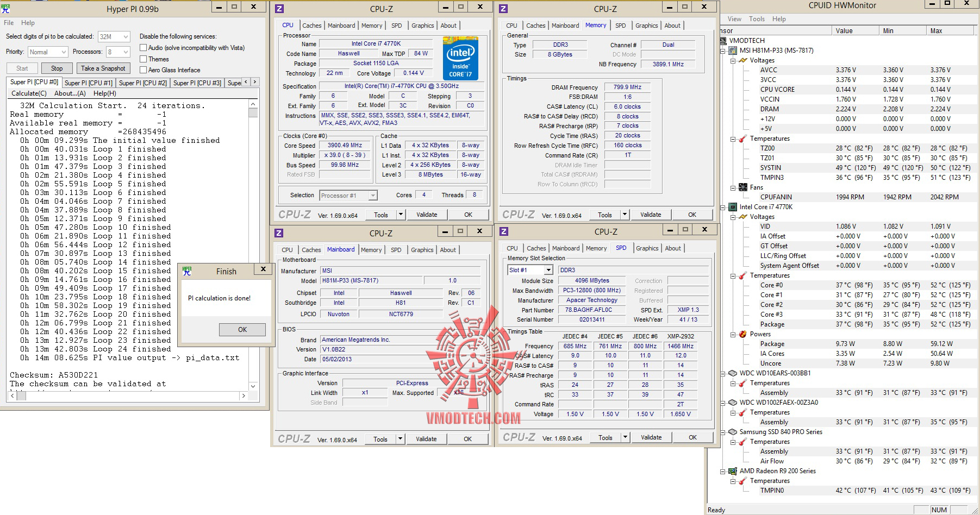Open the Caches tab in the CPU-Z window showing Processor details
The image size is (980, 515).
pyautogui.click(x=312, y=26)
